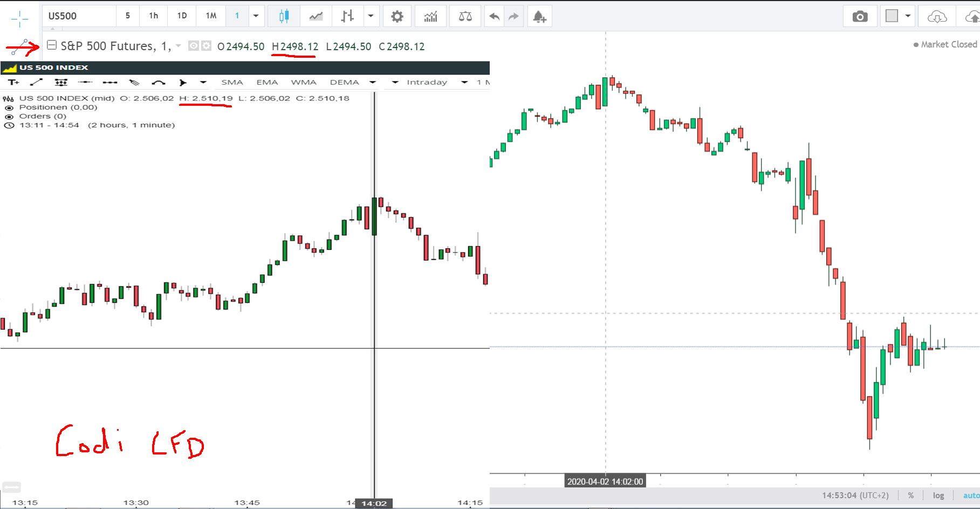Click the alert bell icon
Viewport: 980px width, 509px height.
pos(539,16)
